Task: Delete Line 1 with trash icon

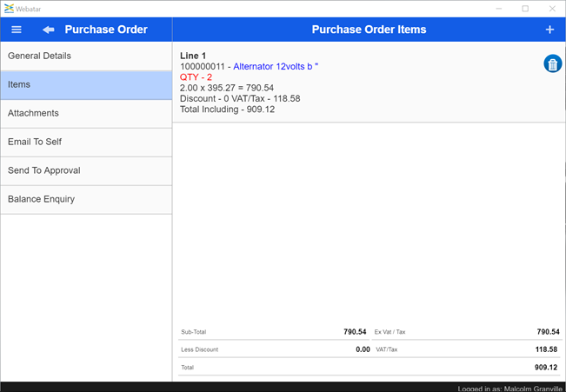Action: click(552, 63)
